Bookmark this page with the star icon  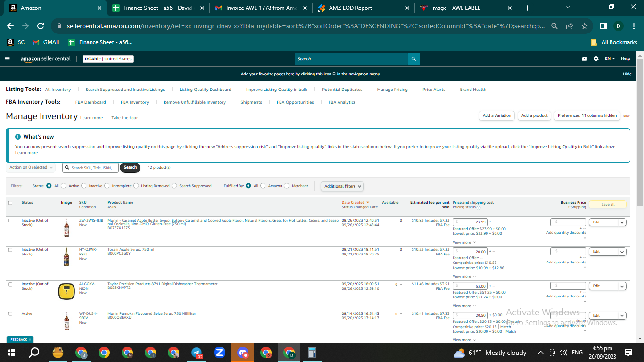pyautogui.click(x=585, y=26)
